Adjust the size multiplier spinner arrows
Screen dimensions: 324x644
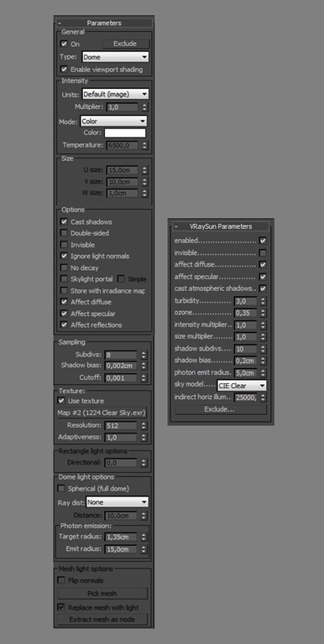[x=264, y=337]
